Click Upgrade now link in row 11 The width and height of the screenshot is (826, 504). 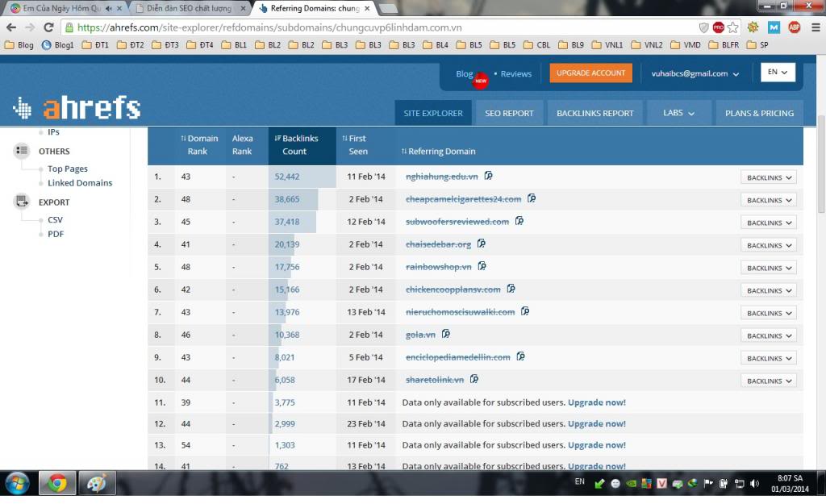(x=597, y=402)
